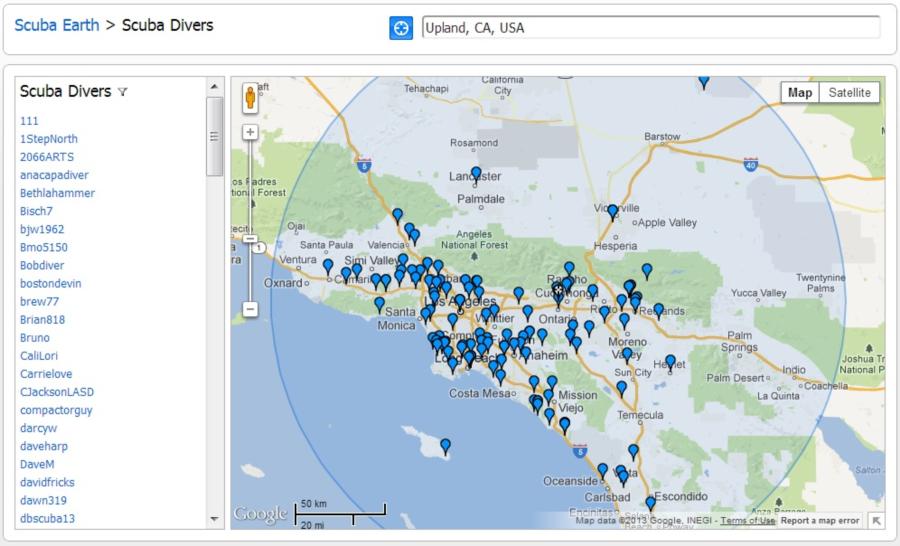This screenshot has width=900, height=546.
Task: Click Report a map error link
Action: [x=820, y=521]
